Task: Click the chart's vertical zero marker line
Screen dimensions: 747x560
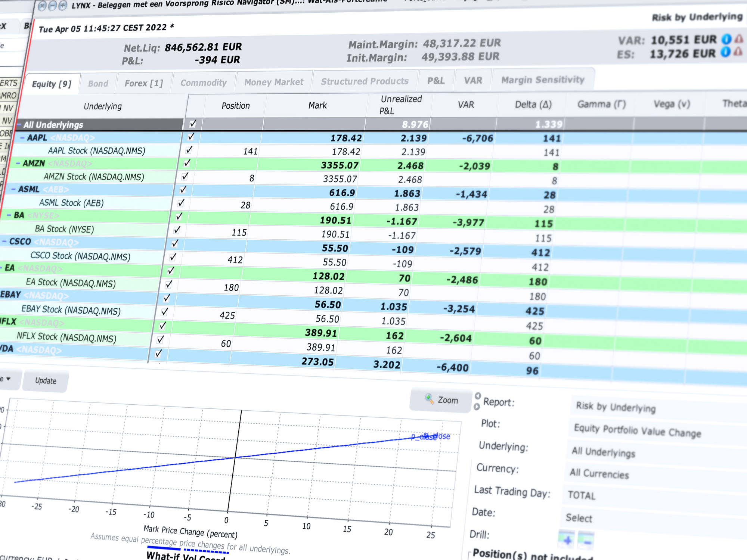Action: coord(234,461)
